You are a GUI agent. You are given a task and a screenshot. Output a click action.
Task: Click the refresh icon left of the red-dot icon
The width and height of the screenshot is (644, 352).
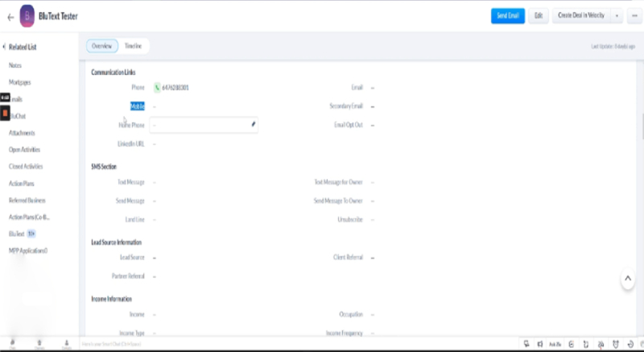tap(586, 344)
